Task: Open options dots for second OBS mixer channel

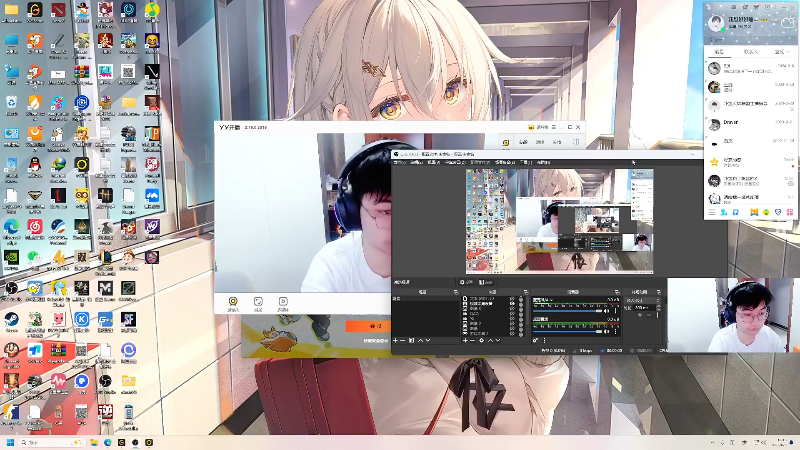Action: 616,331
